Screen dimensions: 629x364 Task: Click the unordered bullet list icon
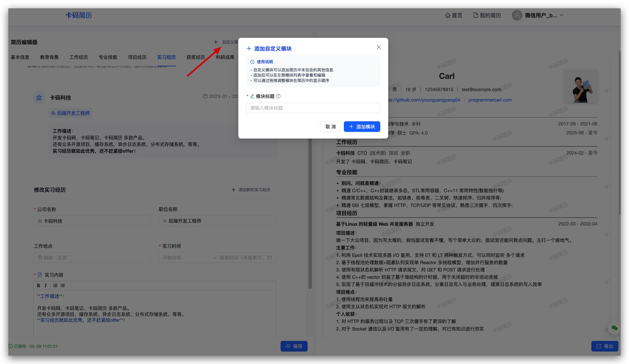click(x=55, y=285)
